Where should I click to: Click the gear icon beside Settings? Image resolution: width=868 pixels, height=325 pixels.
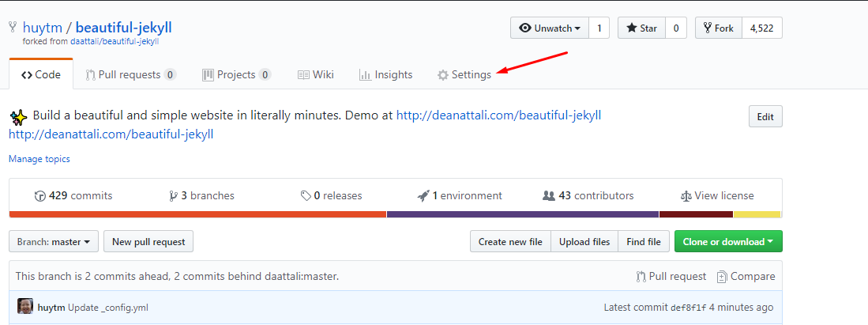coord(443,75)
